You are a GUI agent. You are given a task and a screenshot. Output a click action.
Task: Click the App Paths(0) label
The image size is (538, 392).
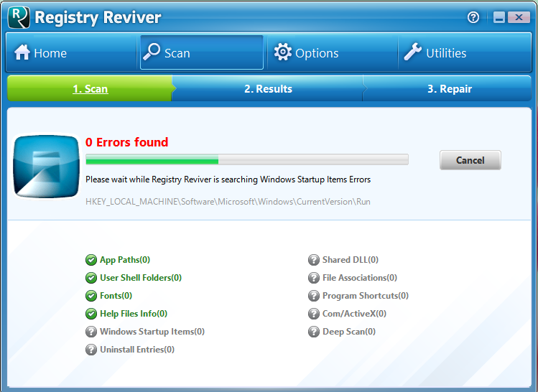tap(125, 260)
